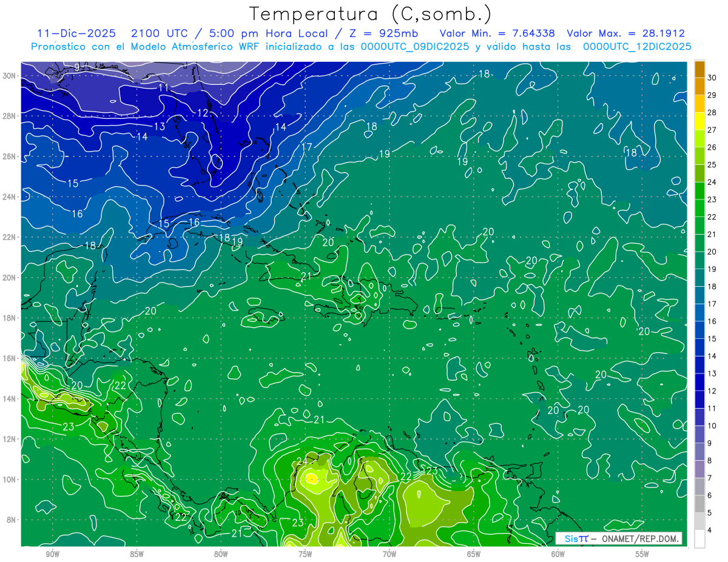The image size is (728, 562).
Task: Click the "ONAMET/REP.DOM." credit label
Action: [x=640, y=538]
